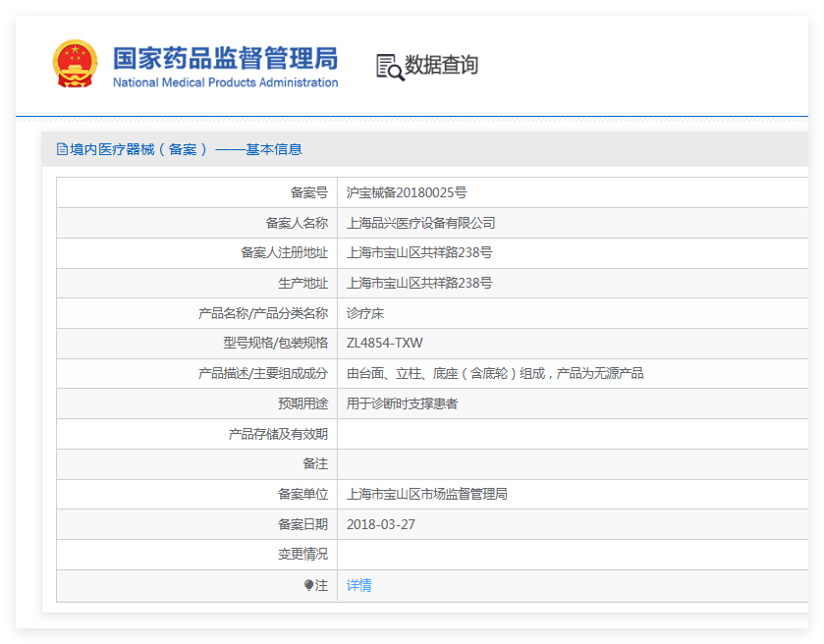Click the document icon beside 境内医疗器械
This screenshot has height=644, width=824.
tap(62, 149)
